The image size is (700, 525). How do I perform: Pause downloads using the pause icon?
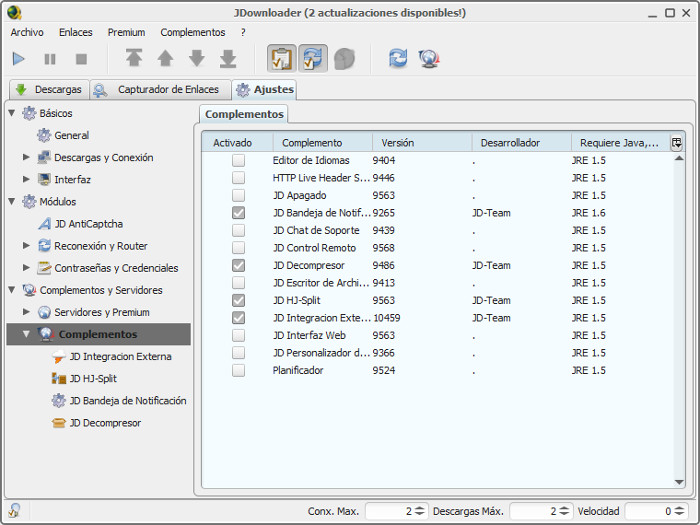click(x=50, y=58)
